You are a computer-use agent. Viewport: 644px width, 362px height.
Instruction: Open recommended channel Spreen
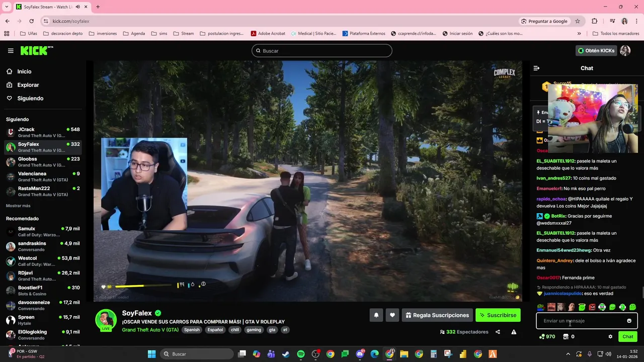point(42,320)
